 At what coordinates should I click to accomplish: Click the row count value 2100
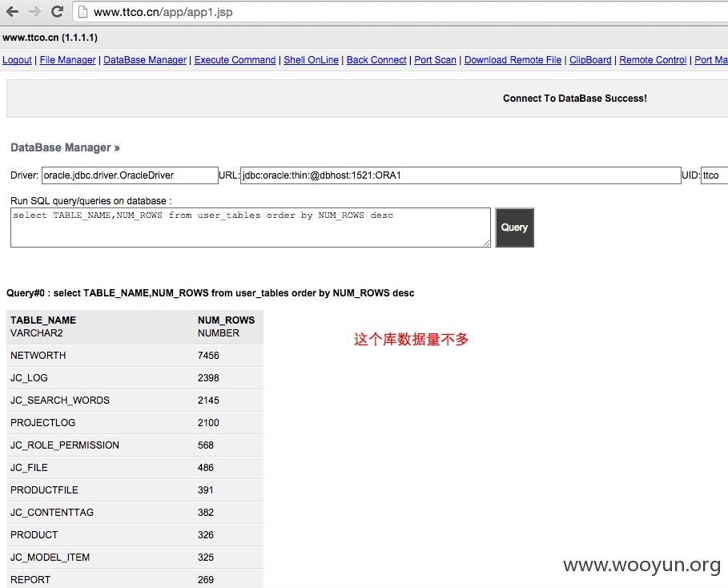208,423
